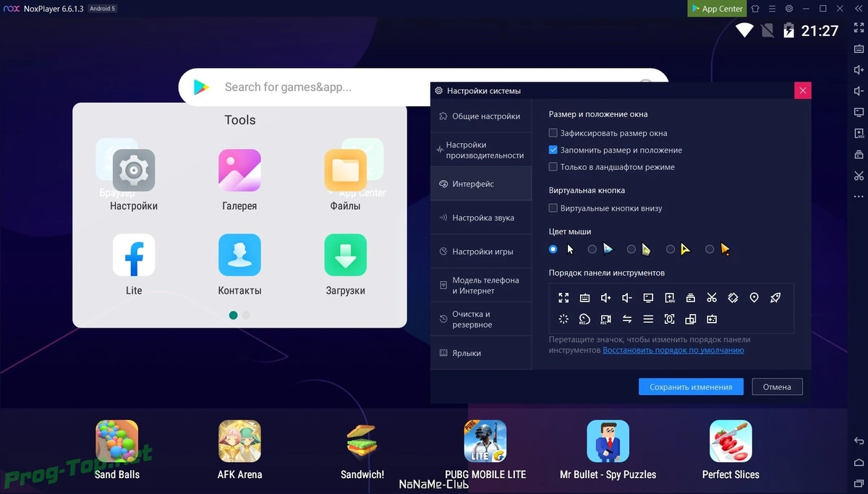Click the settings gear in the NoxPlayer title bar
This screenshot has width=868, height=494.
[x=789, y=9]
